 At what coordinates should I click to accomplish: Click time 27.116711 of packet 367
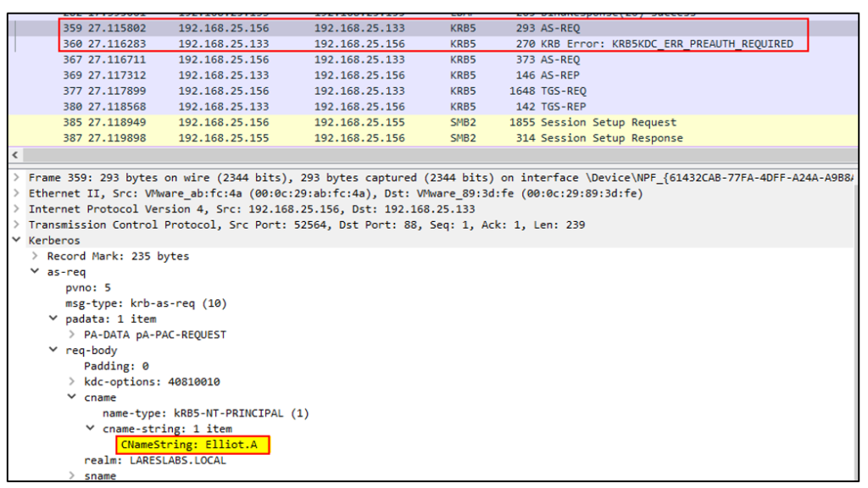[117, 60]
